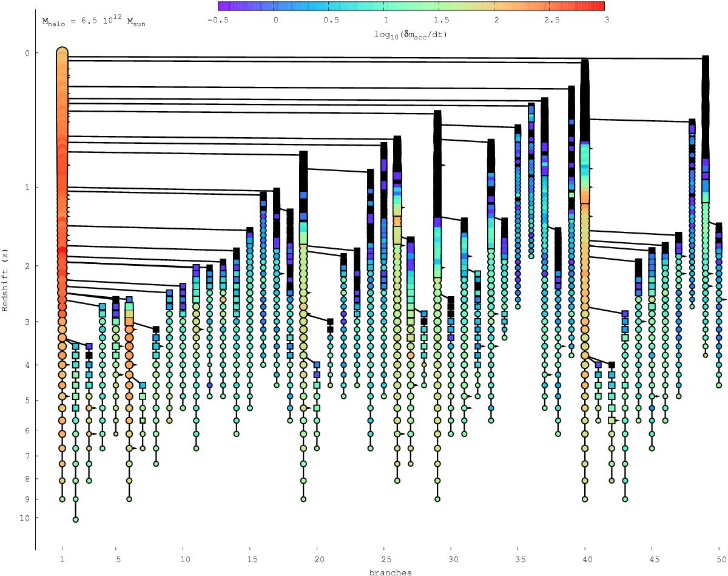This screenshot has height=576, width=728.
Task: Click the bottom circle of branch 19
Action: [x=303, y=499]
